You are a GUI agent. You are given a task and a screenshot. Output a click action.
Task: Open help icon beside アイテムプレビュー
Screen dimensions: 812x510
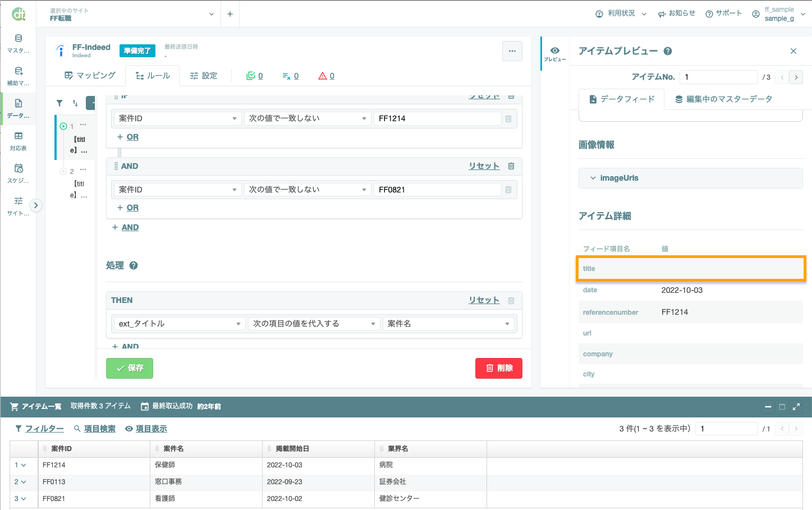coord(668,51)
